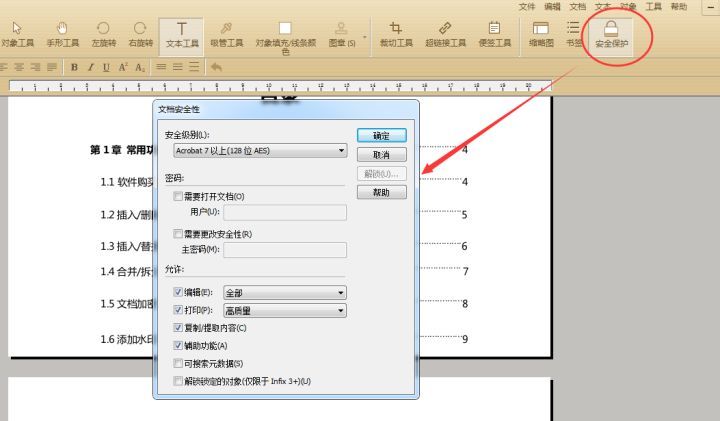The image size is (720, 421).
Task: Open 对象填充/线条颜色 fill color swatch
Action: (x=285, y=28)
